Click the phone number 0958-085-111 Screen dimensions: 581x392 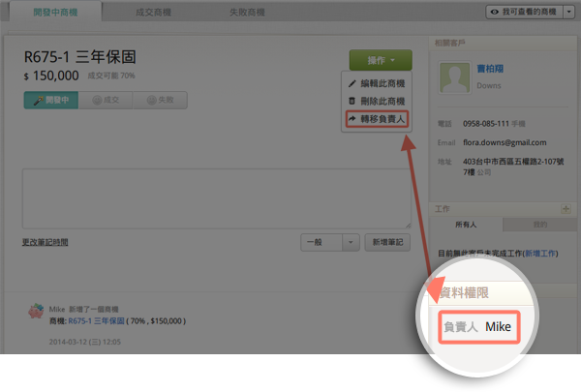[x=486, y=124]
